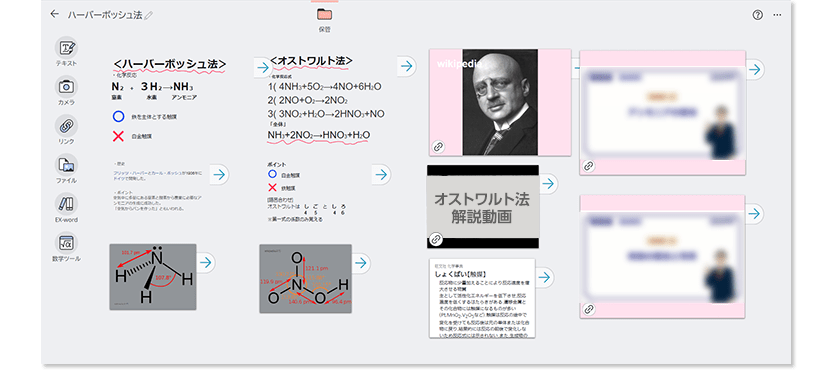This screenshot has height=374, width=830.
Task: Select the N₂ + 3H₂→NH₃ equation
Action: [x=152, y=87]
